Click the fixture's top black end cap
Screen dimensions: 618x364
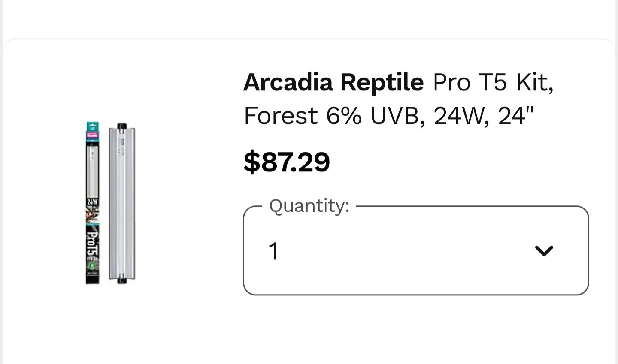122,126
